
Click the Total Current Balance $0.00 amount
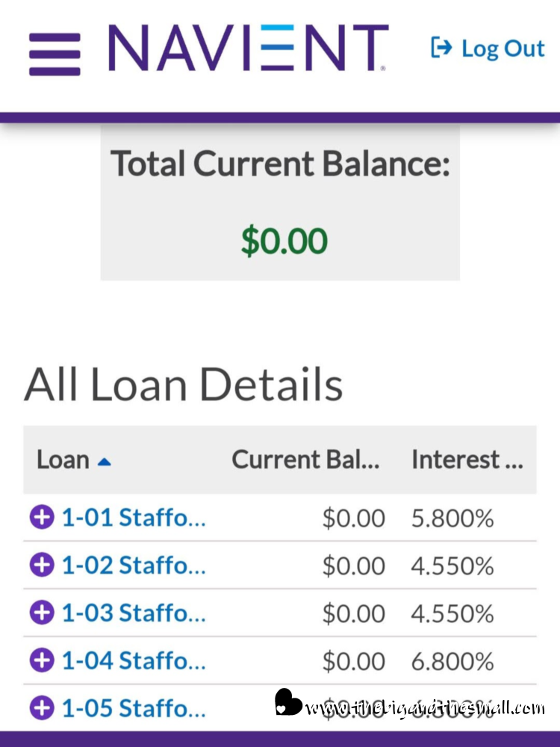(x=284, y=241)
